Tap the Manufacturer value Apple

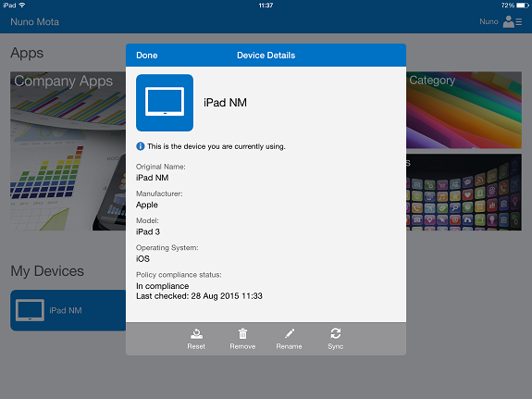pyautogui.click(x=147, y=205)
